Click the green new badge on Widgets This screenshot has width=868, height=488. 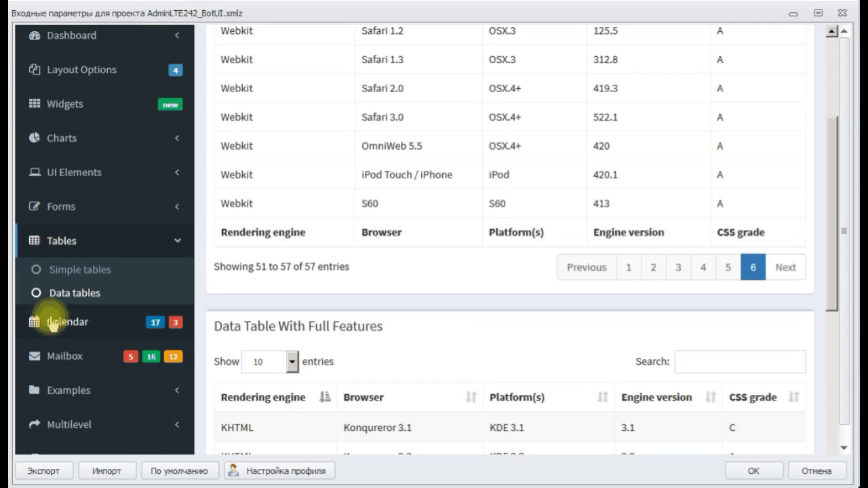[x=170, y=105]
